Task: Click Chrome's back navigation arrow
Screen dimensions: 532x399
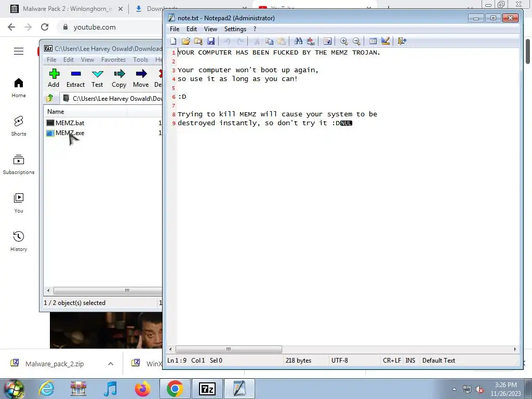Action: pos(11,27)
